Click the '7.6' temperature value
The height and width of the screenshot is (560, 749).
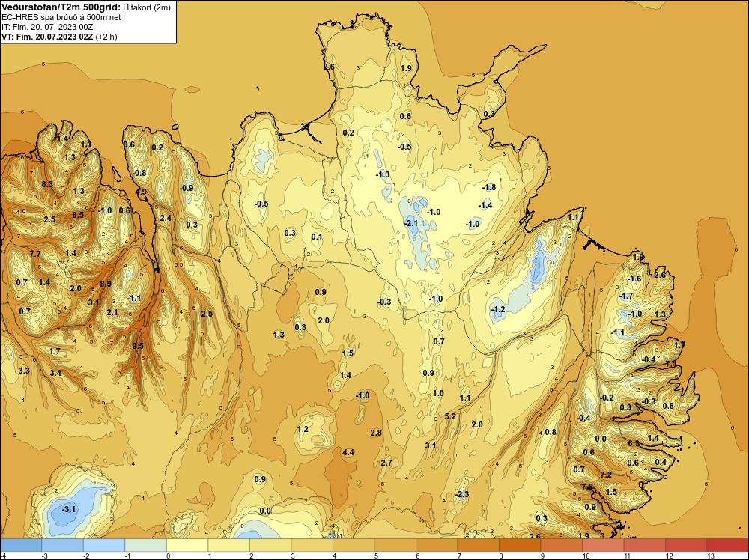click(587, 487)
